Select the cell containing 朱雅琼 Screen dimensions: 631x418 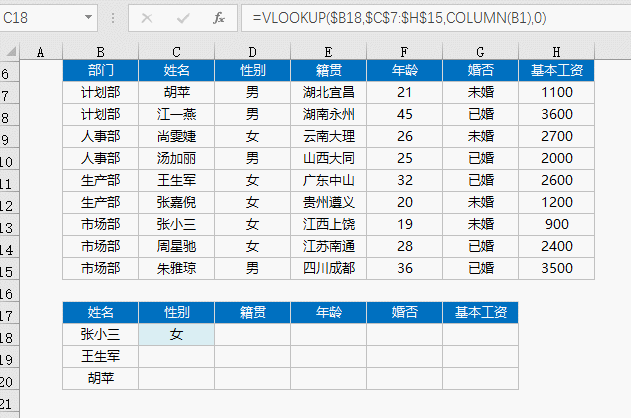[176, 268]
